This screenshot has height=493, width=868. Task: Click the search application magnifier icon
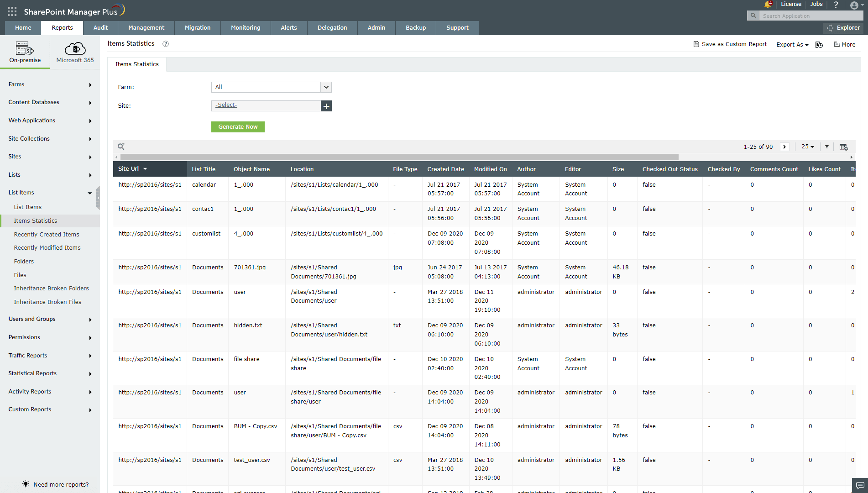tap(753, 16)
